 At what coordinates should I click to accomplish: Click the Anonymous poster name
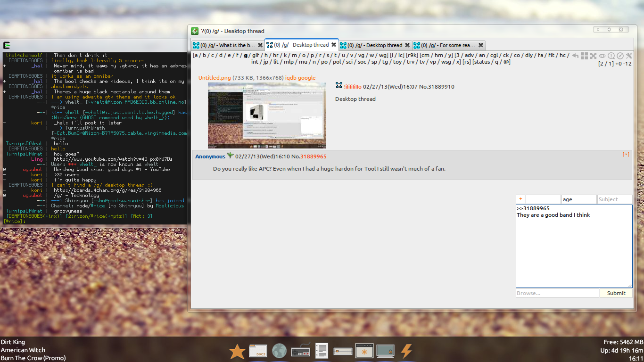(210, 156)
